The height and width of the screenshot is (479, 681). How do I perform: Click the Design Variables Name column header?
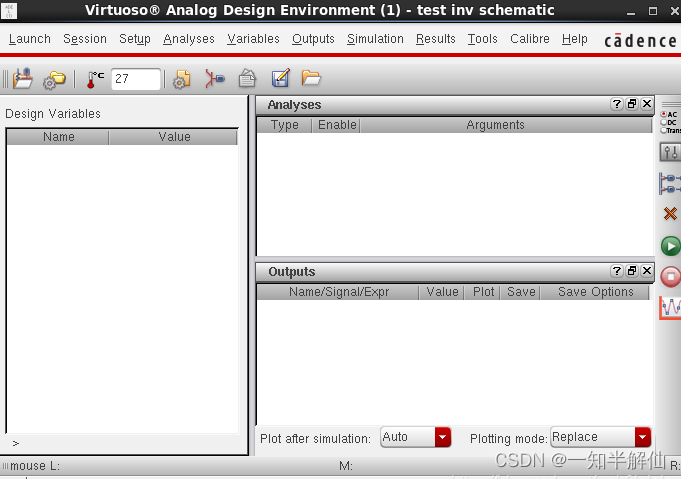point(58,137)
